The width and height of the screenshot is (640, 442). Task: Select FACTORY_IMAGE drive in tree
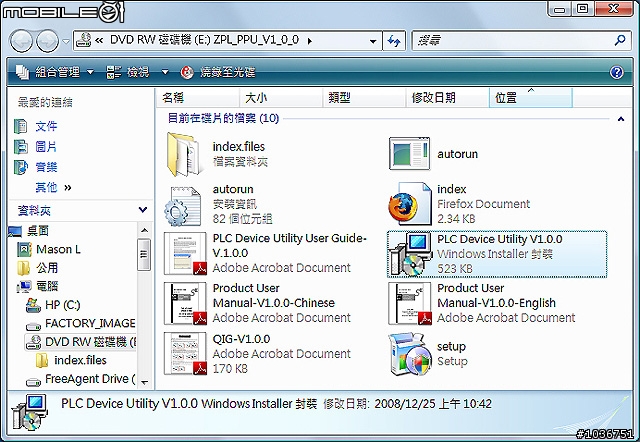click(90, 323)
